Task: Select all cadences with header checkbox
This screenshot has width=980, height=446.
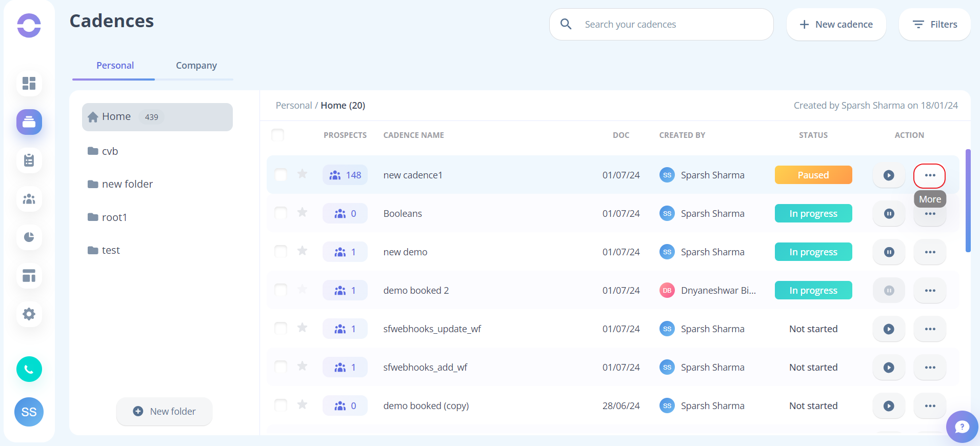Action: click(277, 135)
